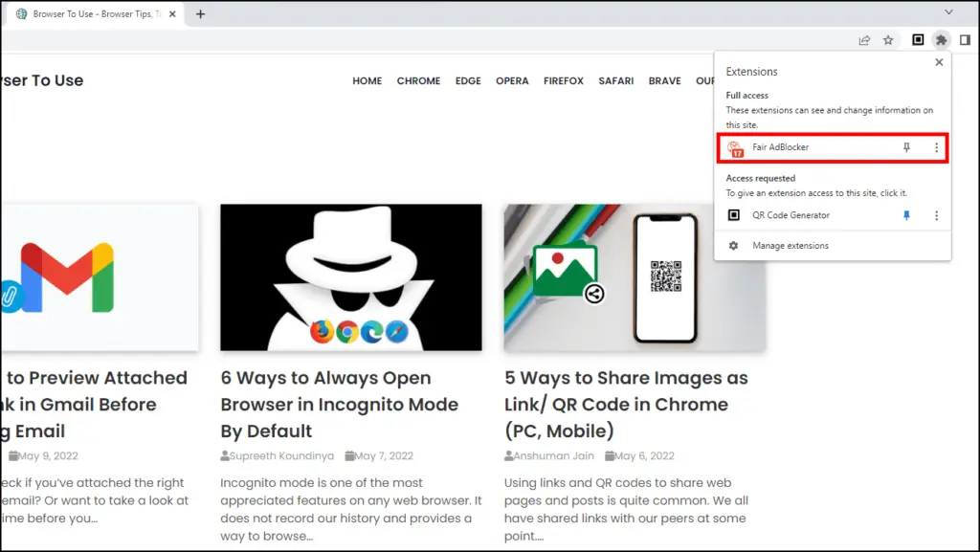This screenshot has width=980, height=552.
Task: Open a new tab with the plus button
Action: (x=200, y=13)
